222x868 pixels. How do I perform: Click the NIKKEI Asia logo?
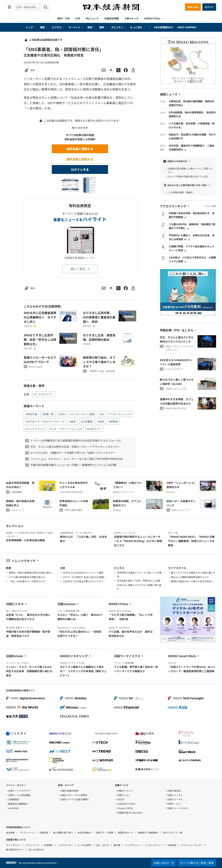pyautogui.click(x=178, y=707)
